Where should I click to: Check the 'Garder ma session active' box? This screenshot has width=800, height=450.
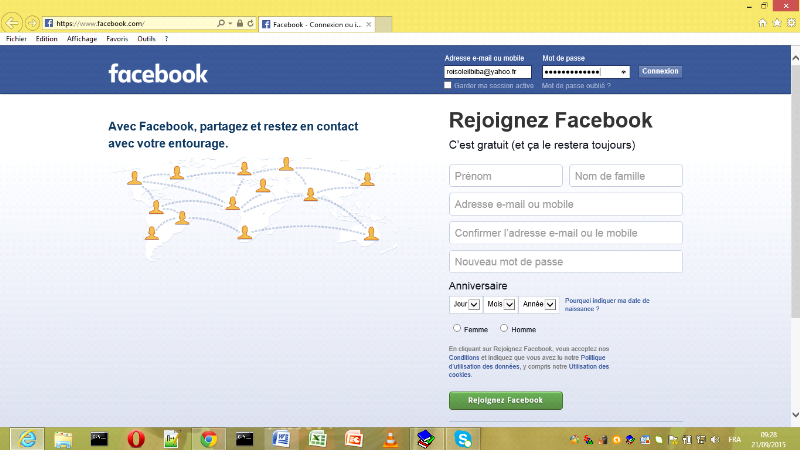(x=448, y=86)
